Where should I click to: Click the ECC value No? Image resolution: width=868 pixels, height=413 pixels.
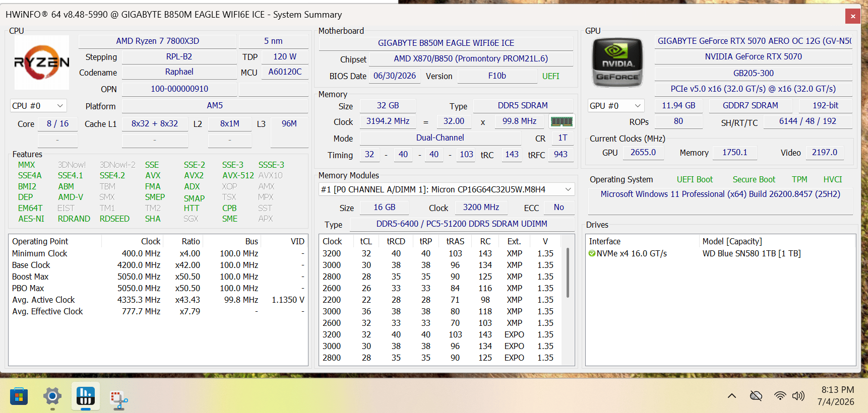point(559,208)
